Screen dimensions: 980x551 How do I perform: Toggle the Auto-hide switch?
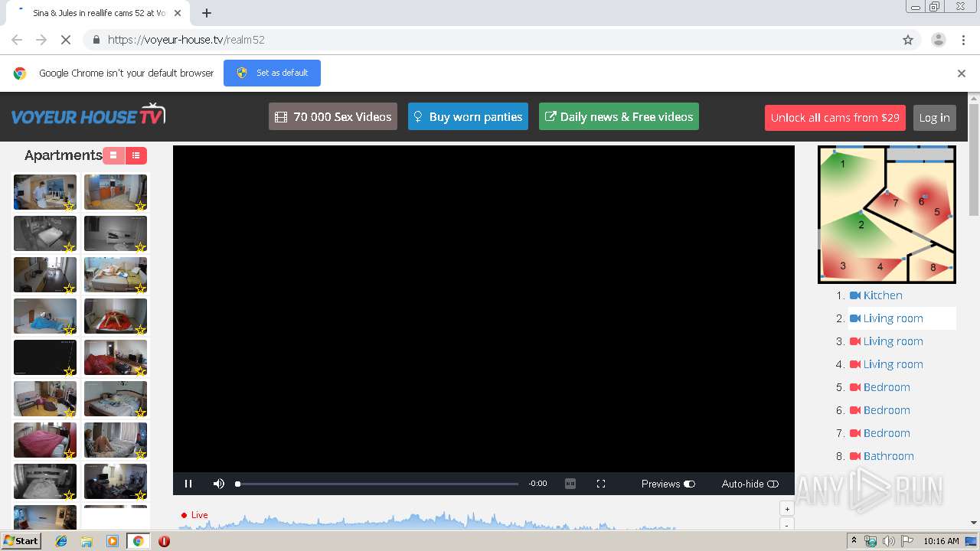[773, 484]
